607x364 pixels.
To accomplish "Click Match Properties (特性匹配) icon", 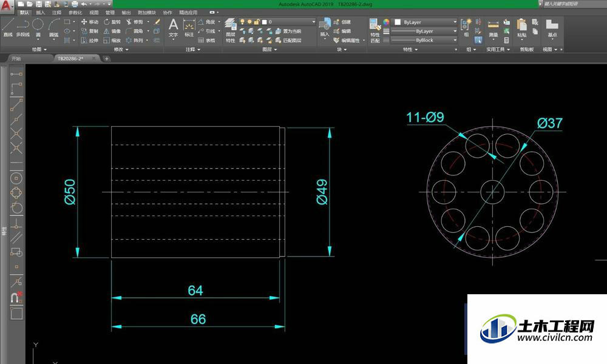I will [x=375, y=30].
